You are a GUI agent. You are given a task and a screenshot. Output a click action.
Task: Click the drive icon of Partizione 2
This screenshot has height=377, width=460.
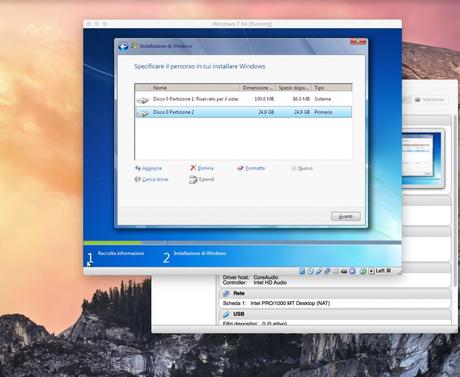pyautogui.click(x=143, y=113)
